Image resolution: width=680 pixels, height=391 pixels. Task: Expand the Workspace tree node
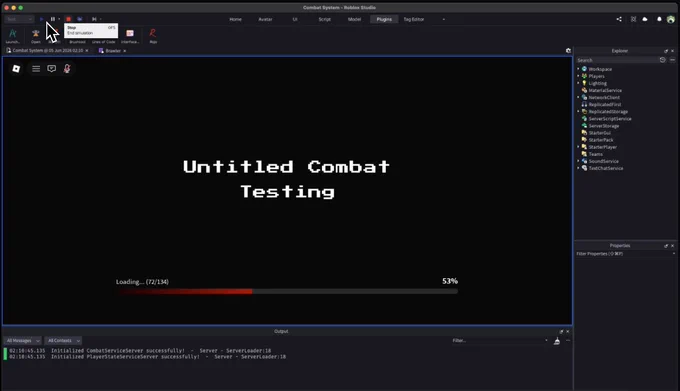578,69
